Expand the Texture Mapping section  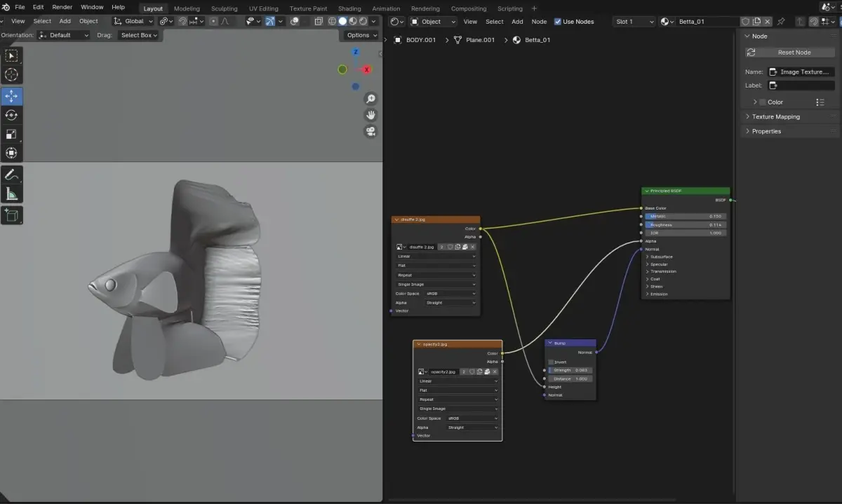pos(775,117)
